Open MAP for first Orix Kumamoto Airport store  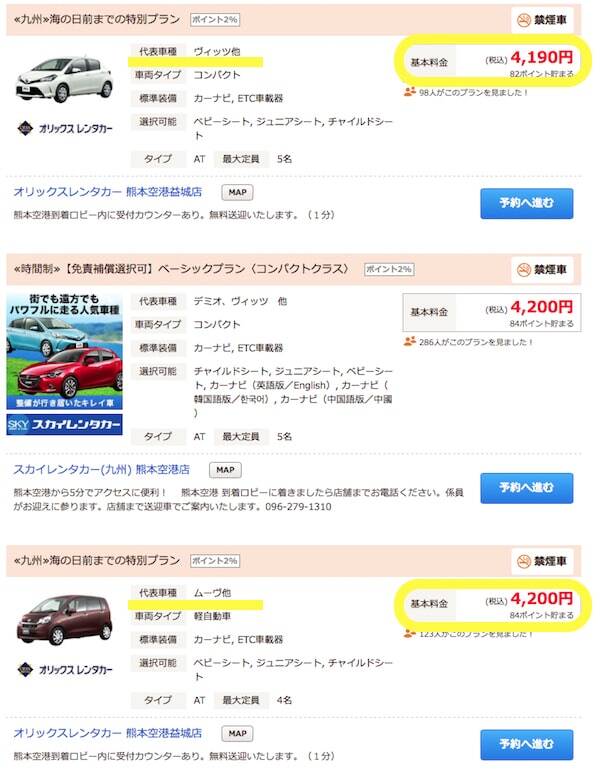click(237, 192)
